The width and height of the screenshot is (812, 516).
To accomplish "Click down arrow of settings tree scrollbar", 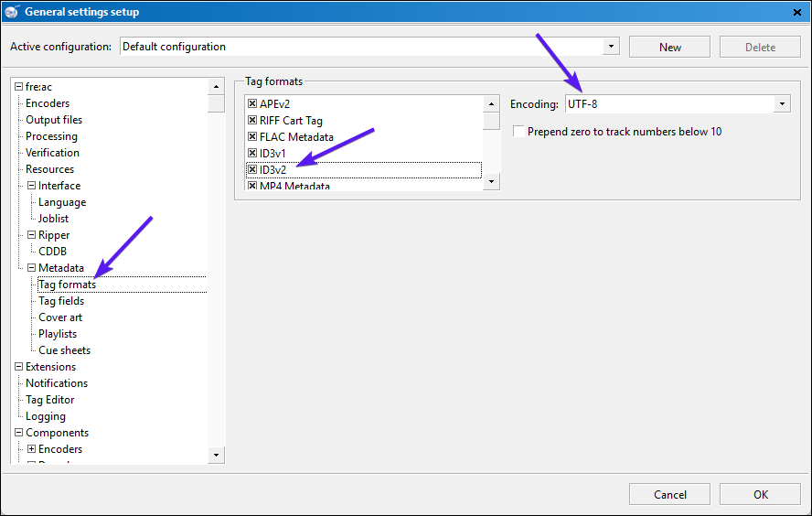I will click(x=216, y=455).
